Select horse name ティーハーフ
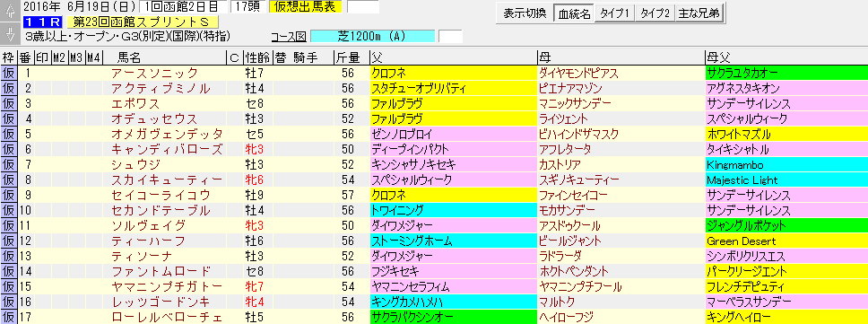 148,241
